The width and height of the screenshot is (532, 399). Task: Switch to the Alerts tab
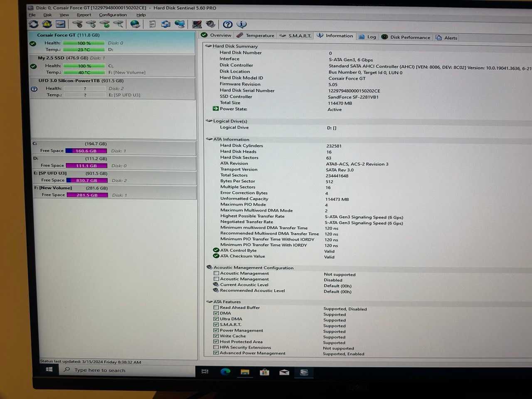click(447, 38)
